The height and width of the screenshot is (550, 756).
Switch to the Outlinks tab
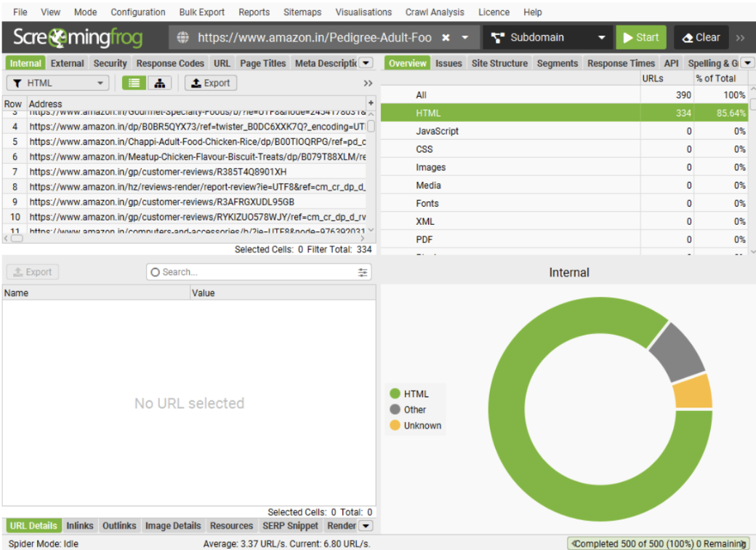pos(119,526)
